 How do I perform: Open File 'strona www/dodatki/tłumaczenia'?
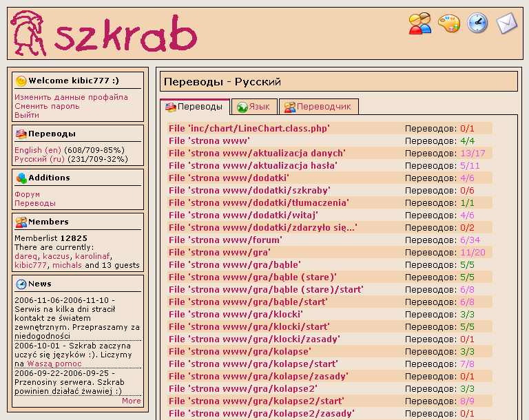coord(259,202)
